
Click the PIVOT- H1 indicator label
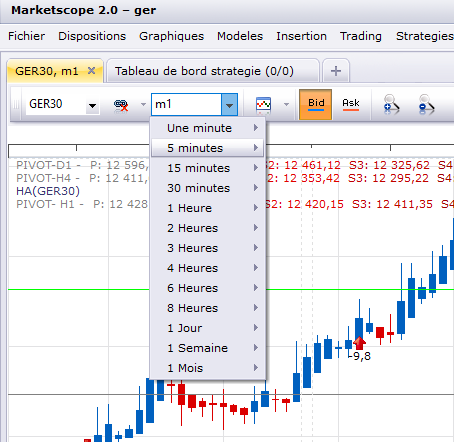(46, 204)
